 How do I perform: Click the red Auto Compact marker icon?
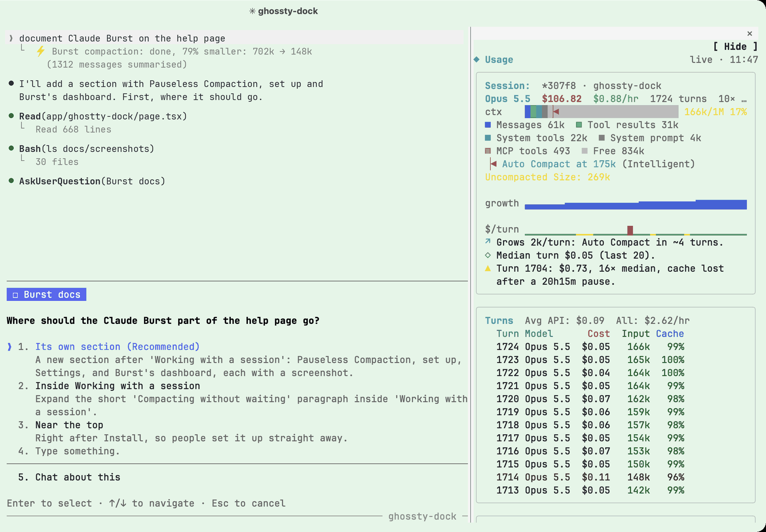493,164
